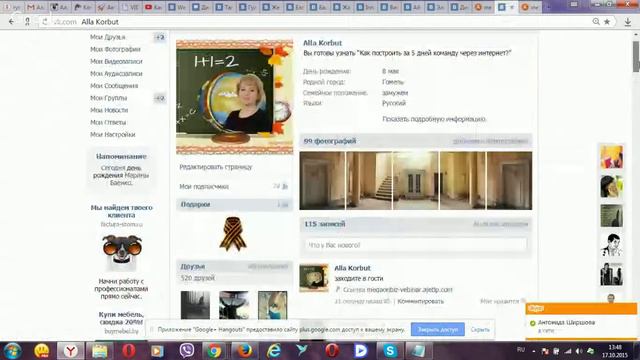Viewport: 640px width, 360px height.
Task: Click hometown value Гомель
Action: coord(393,82)
